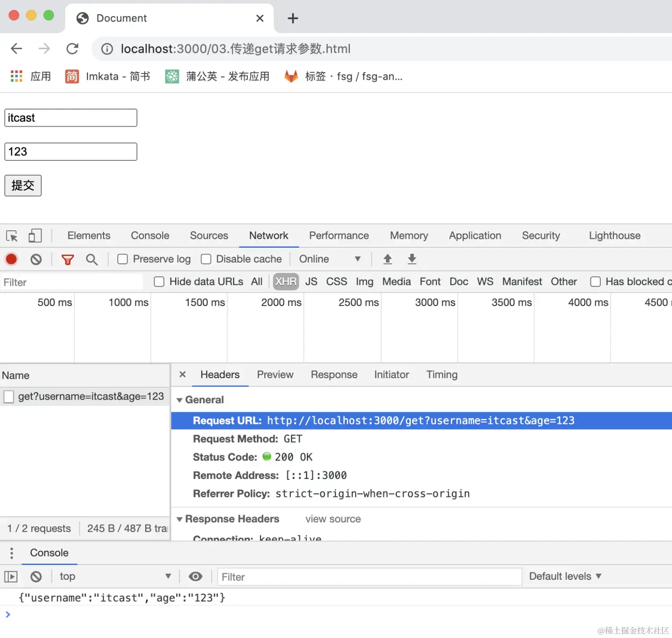Switch to the Response tab of request
This screenshot has height=638, width=672.
[x=334, y=375]
